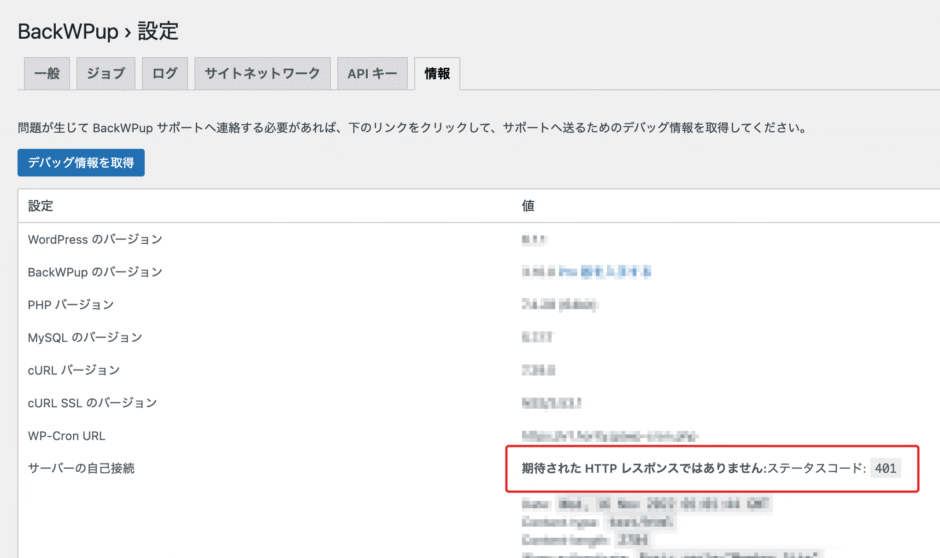The width and height of the screenshot is (940, 558).
Task: Open the 一般 settings tab
Action: (47, 74)
